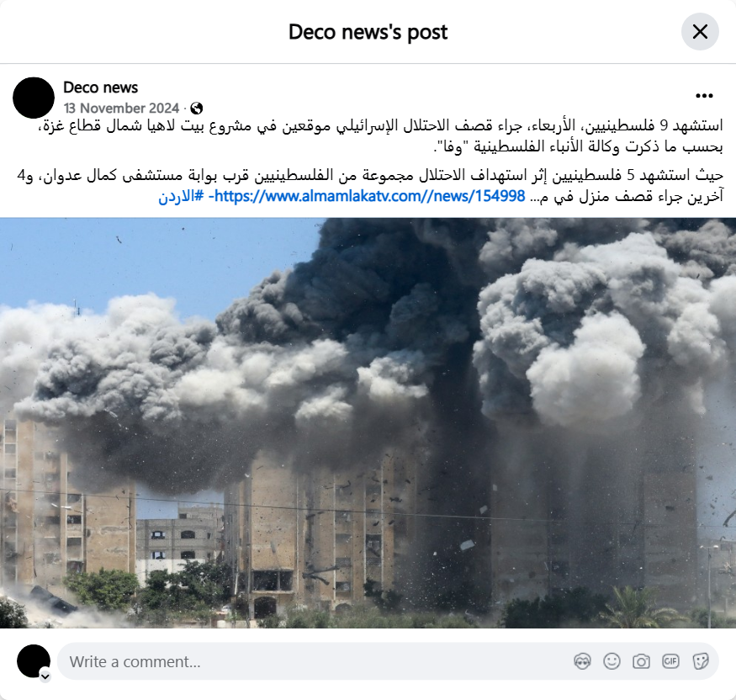736x700 pixels.
Task: Open the Deco news page name link
Action: pyautogui.click(x=100, y=87)
